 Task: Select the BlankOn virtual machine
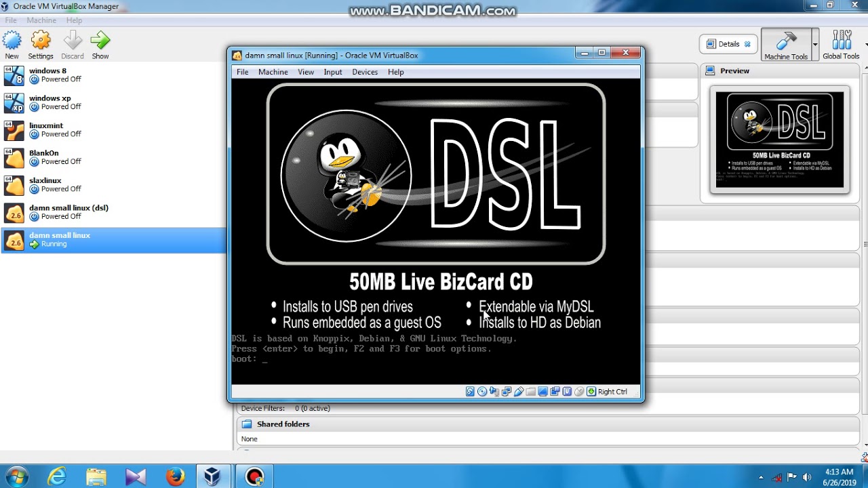tap(114, 157)
